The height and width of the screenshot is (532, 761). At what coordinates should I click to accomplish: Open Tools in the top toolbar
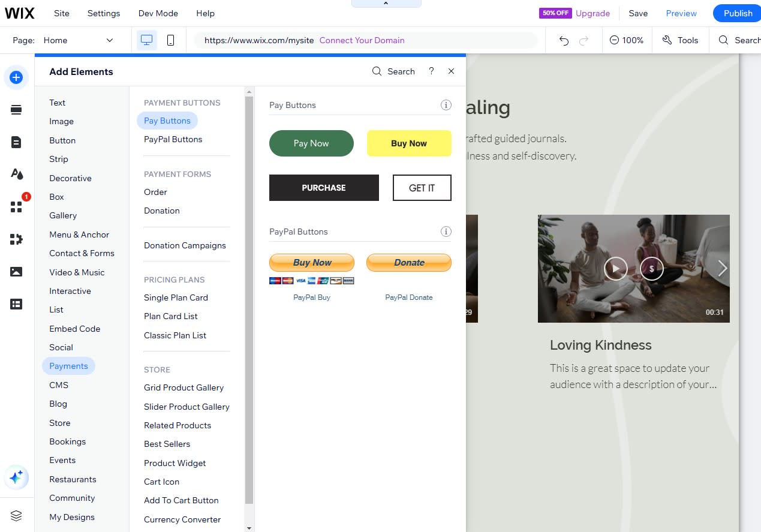pos(681,40)
